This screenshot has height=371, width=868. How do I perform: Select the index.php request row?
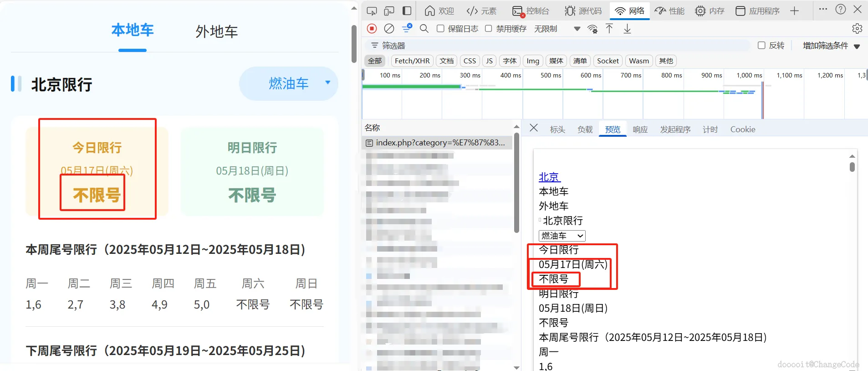437,143
